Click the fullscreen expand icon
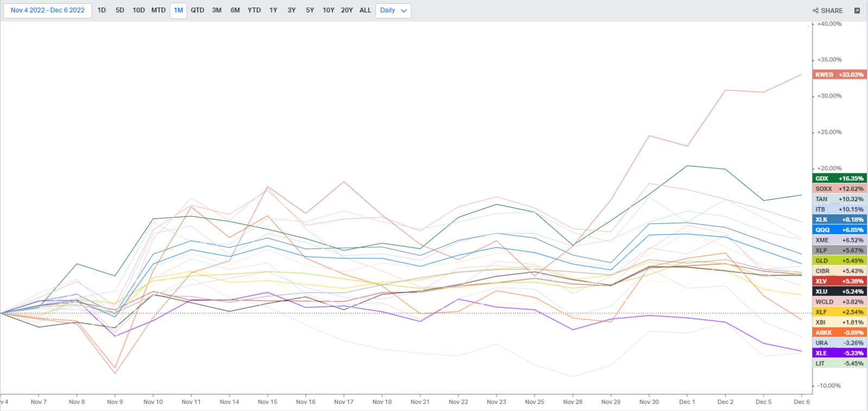The image size is (868, 411). [x=857, y=11]
